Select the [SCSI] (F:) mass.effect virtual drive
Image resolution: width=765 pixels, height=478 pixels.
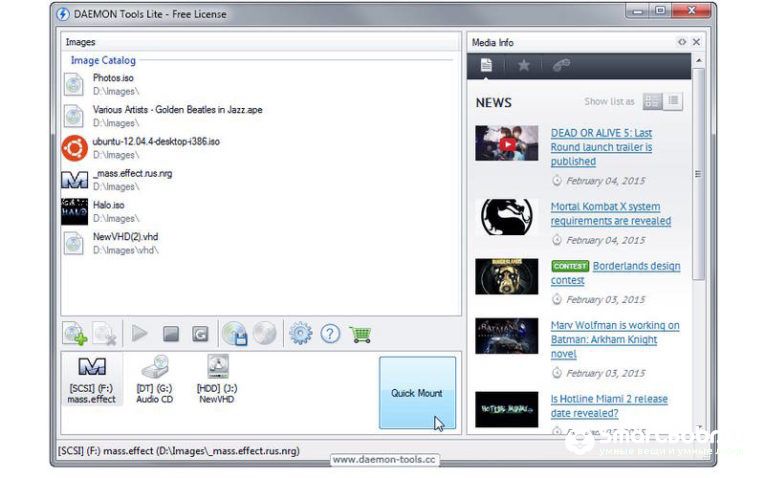point(92,379)
